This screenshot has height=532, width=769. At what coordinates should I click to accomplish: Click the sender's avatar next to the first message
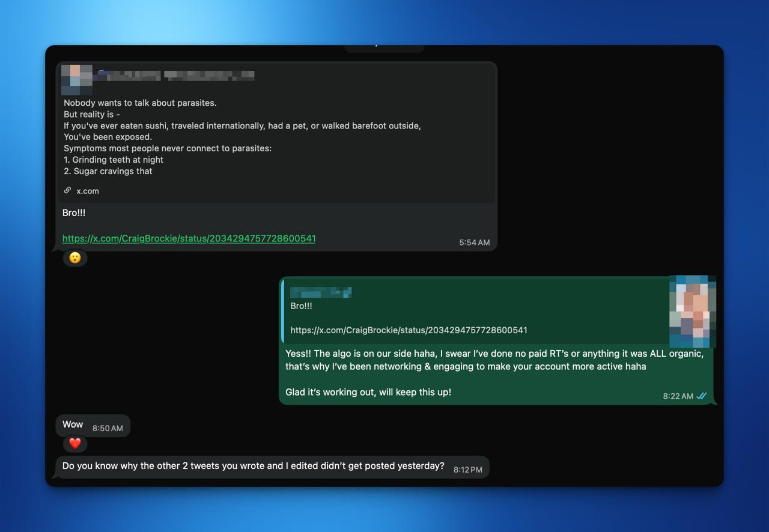coord(76,78)
